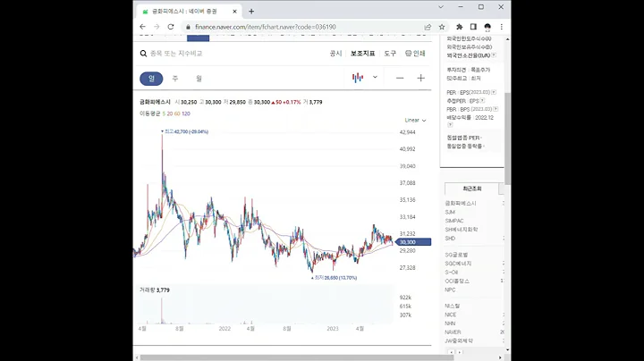Click the 5-day moving average label
Screen dimensions: 644x361
tap(164, 113)
